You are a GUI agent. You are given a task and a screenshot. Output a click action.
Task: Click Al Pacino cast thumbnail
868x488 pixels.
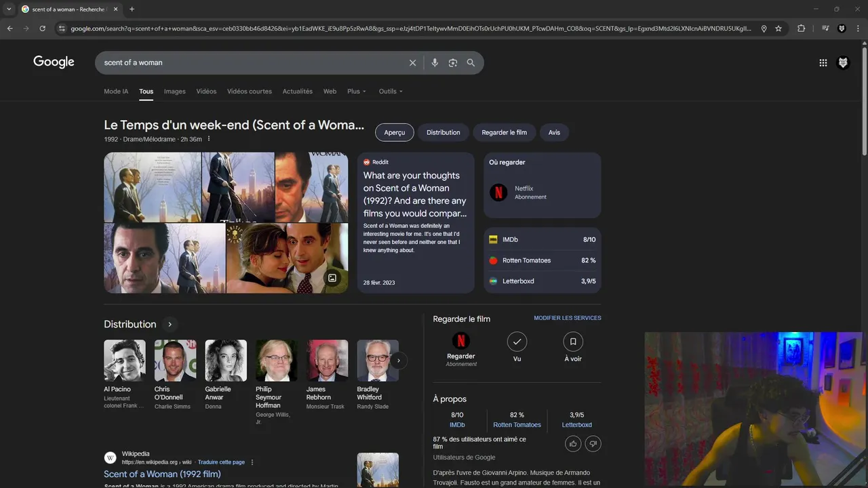click(125, 361)
